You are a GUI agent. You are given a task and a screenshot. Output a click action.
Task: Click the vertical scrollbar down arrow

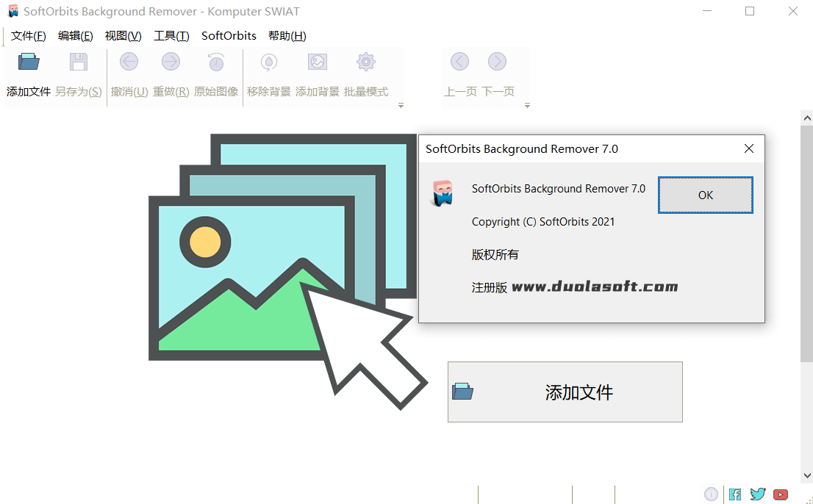807,475
